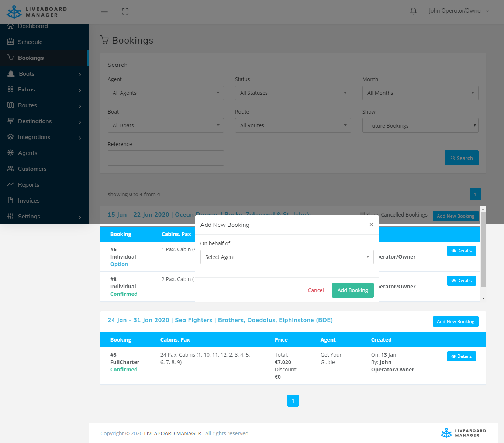Click the bookings panel vertical scrollbar
The width and height of the screenshot is (504, 443).
coord(483,251)
